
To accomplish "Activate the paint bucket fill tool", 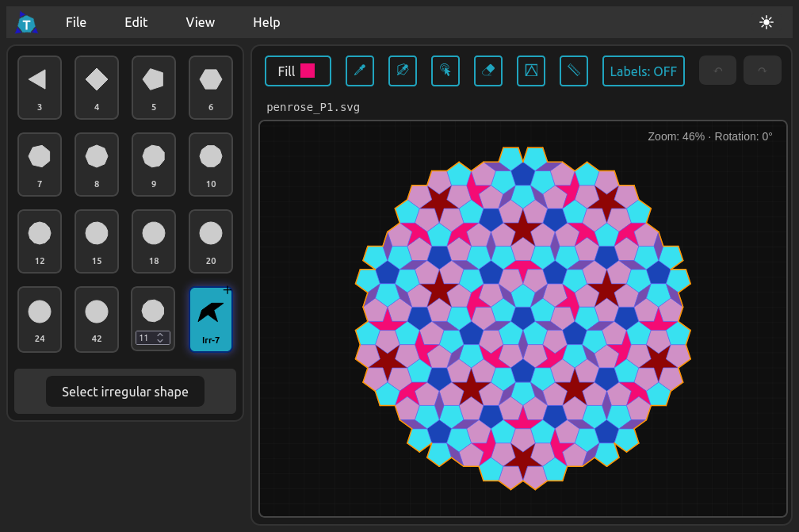I will click(403, 71).
